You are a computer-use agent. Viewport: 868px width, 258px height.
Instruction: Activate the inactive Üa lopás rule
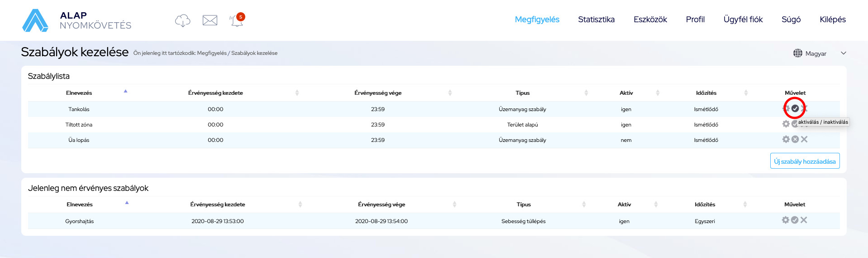[795, 139]
